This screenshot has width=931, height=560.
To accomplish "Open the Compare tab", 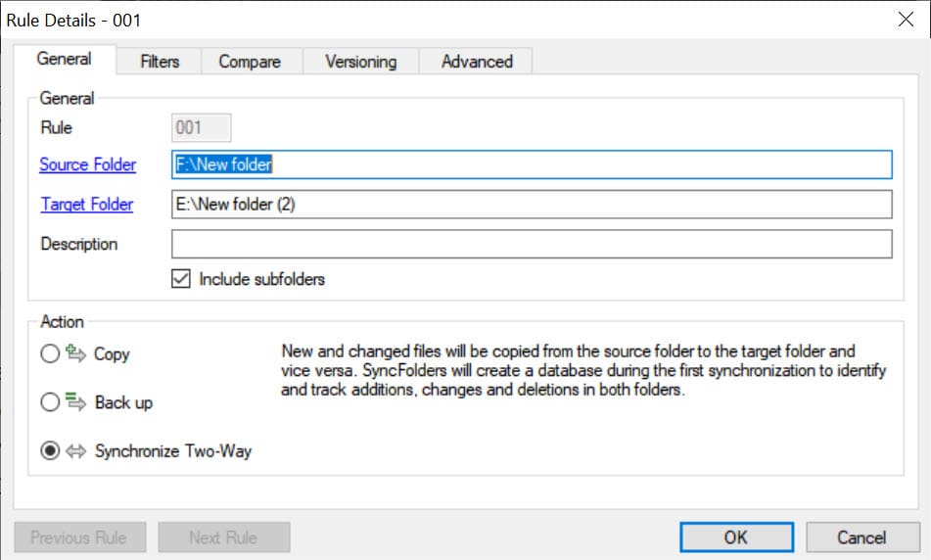I will (x=249, y=62).
